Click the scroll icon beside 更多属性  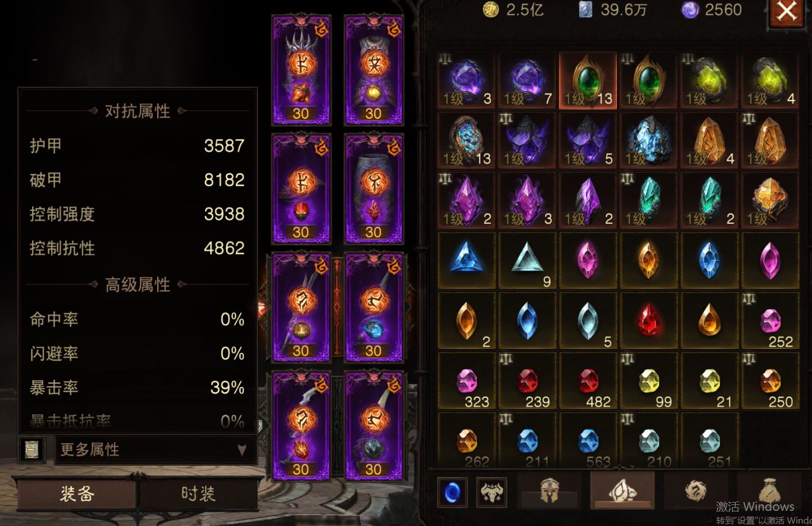[32, 449]
